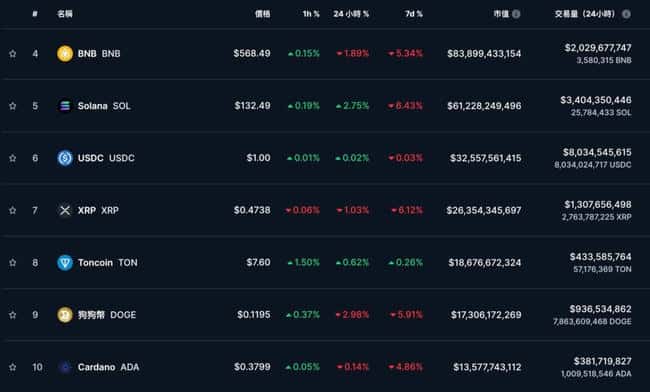The image size is (650, 392).
Task: Open the Toncoin TON detail link
Action: [108, 262]
